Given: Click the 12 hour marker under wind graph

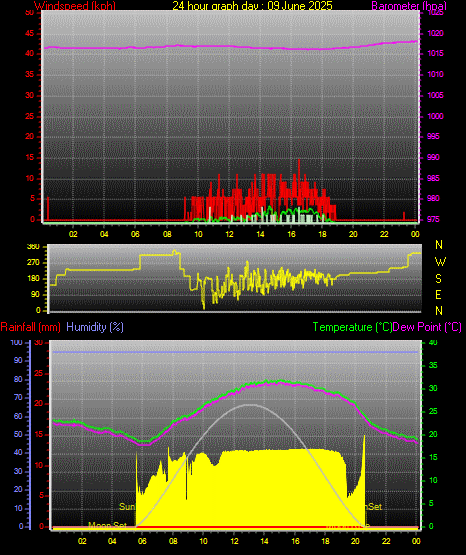Looking at the screenshot, I should [x=229, y=234].
